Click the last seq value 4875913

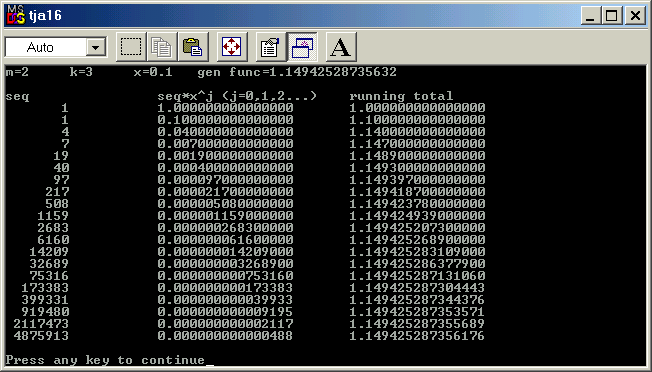tap(41, 336)
